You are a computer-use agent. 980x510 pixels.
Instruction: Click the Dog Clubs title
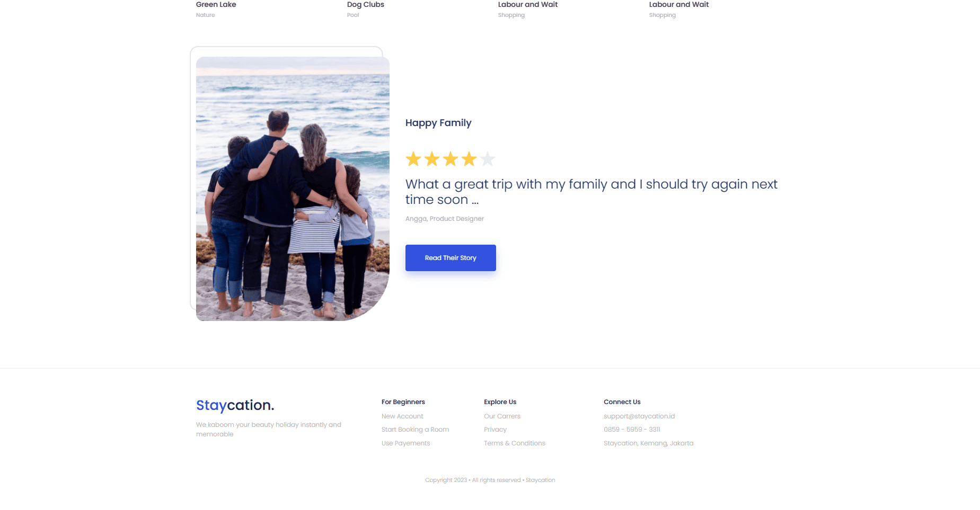(x=366, y=4)
